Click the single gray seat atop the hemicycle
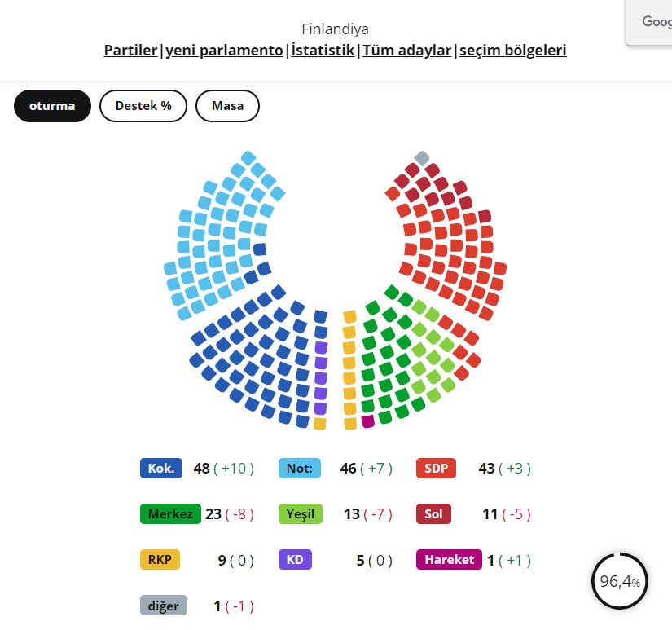Image resolution: width=672 pixels, height=630 pixels. [422, 158]
